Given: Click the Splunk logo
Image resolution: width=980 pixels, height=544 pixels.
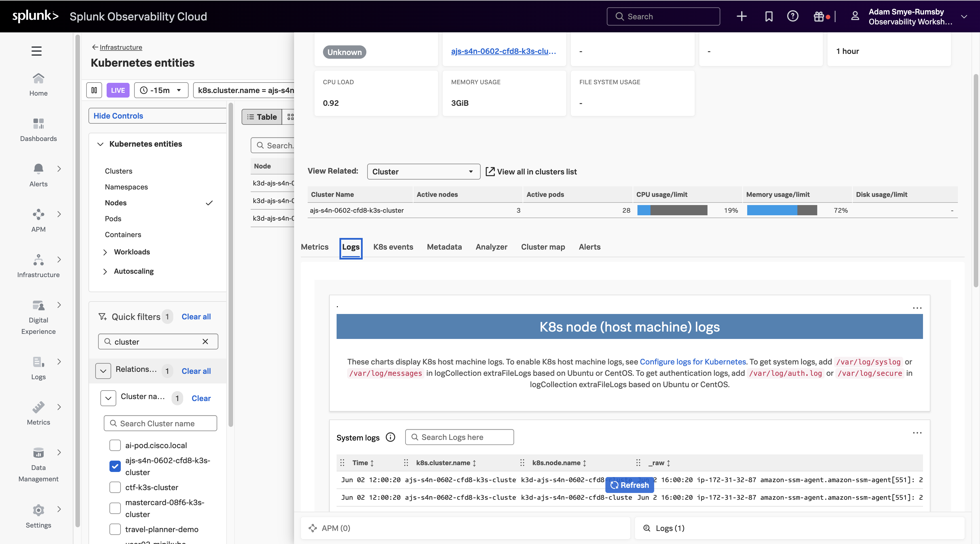Looking at the screenshot, I should coord(35,16).
